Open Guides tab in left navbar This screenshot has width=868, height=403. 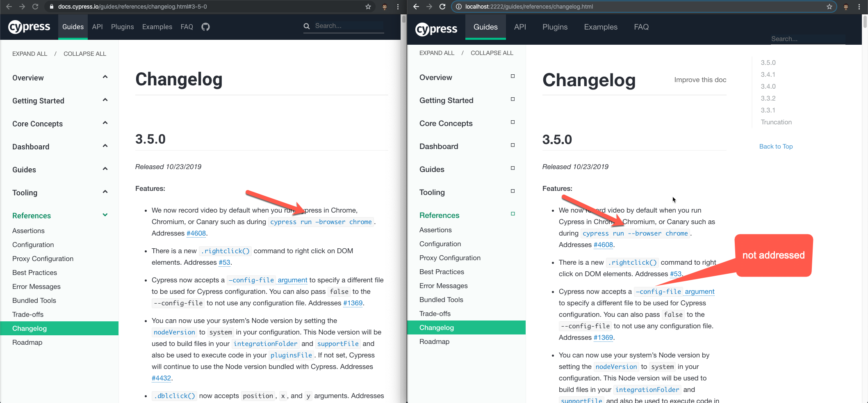[73, 27]
